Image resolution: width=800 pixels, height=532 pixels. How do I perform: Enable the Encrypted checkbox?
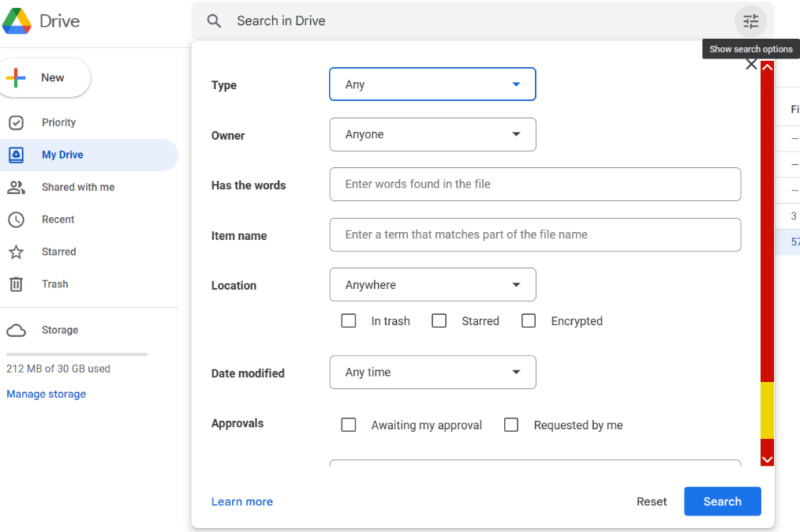(529, 321)
